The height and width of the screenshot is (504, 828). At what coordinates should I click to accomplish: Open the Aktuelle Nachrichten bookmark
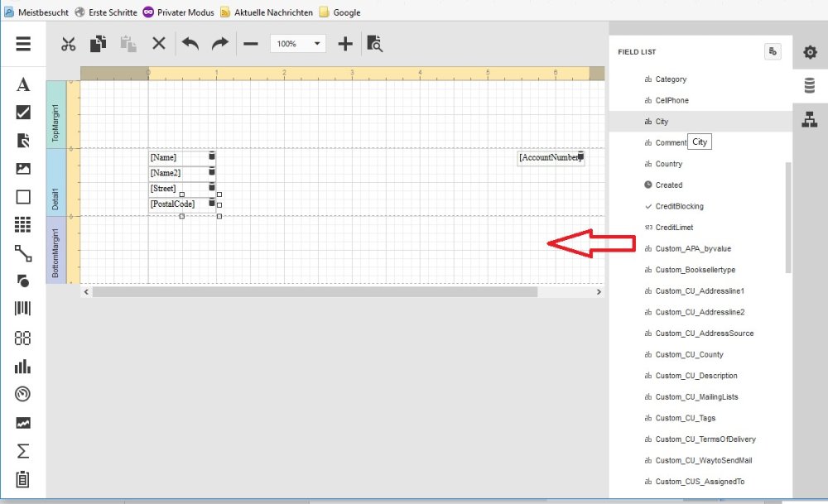(267, 12)
